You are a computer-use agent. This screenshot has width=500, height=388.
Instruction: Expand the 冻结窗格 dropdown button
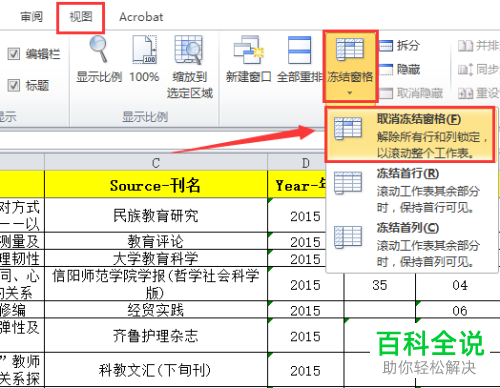(350, 67)
